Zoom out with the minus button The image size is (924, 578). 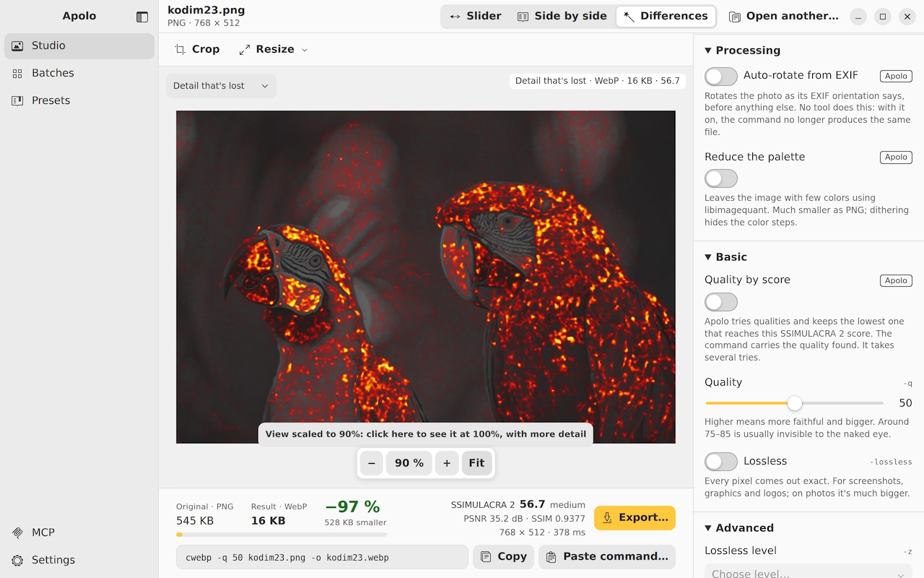[372, 463]
